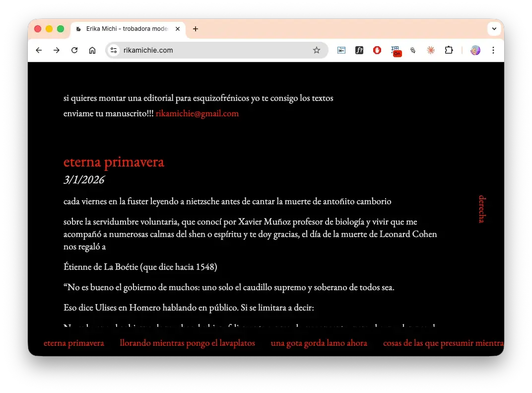
Task: Click the date 3/1/2026
Action: 84,180
